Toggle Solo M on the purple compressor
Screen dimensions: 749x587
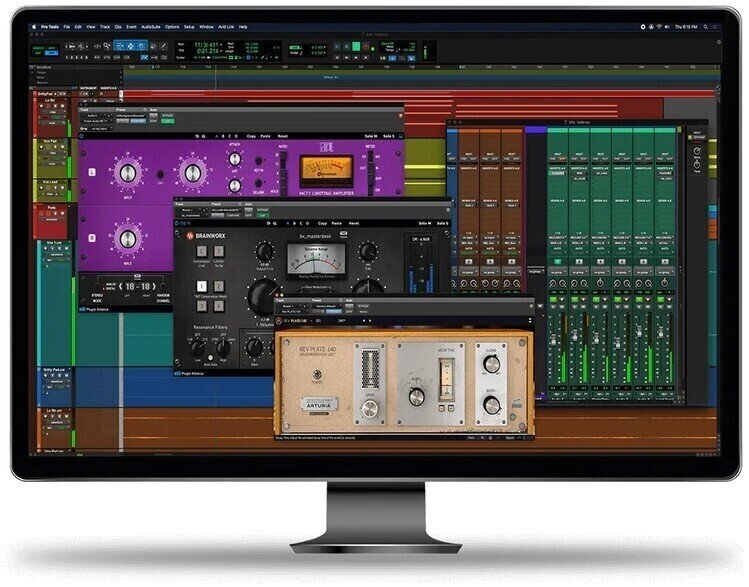371,136
